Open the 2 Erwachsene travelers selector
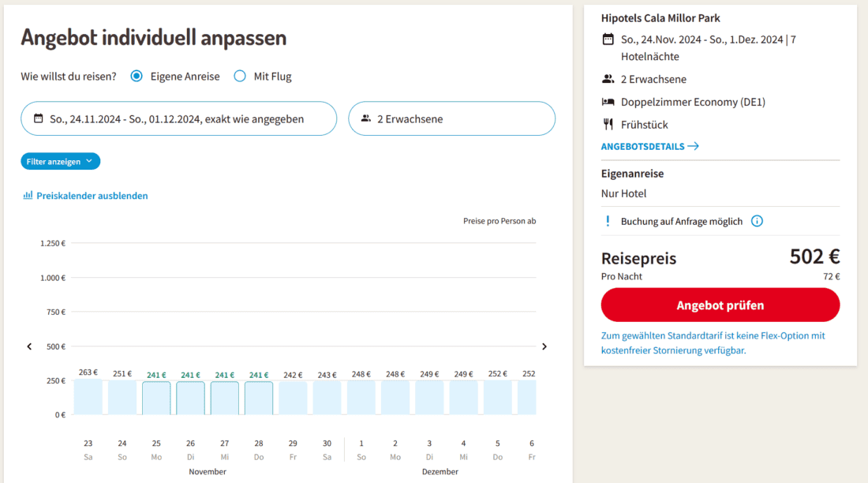Image resolution: width=868 pixels, height=483 pixels. [x=451, y=118]
